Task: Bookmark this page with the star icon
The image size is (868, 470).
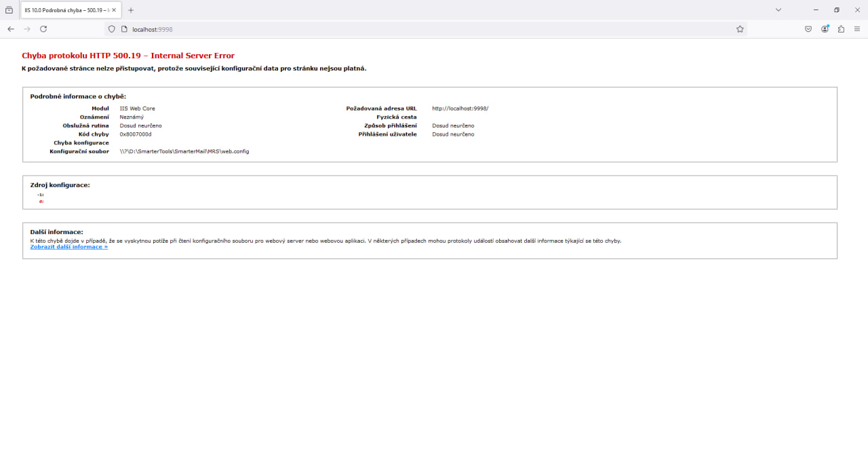Action: tap(740, 29)
